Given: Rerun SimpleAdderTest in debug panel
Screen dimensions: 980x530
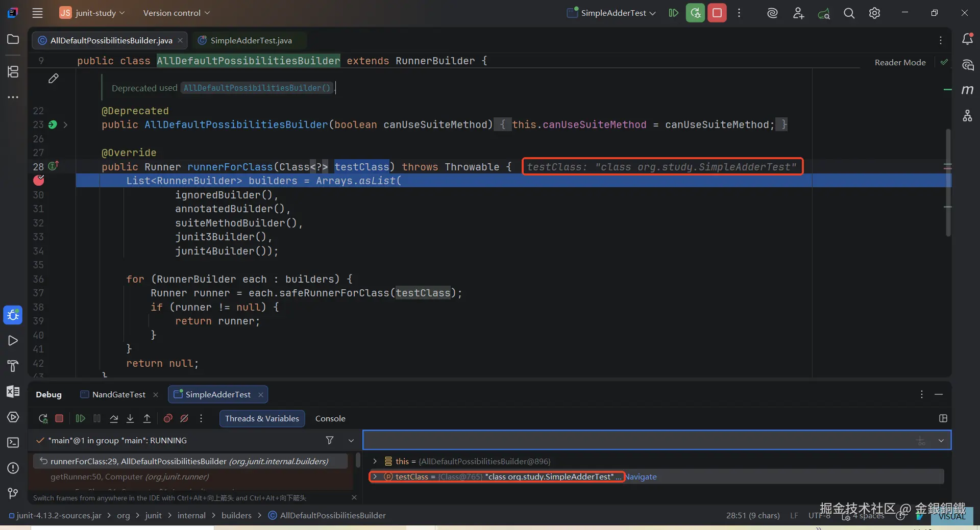Looking at the screenshot, I should pos(43,418).
